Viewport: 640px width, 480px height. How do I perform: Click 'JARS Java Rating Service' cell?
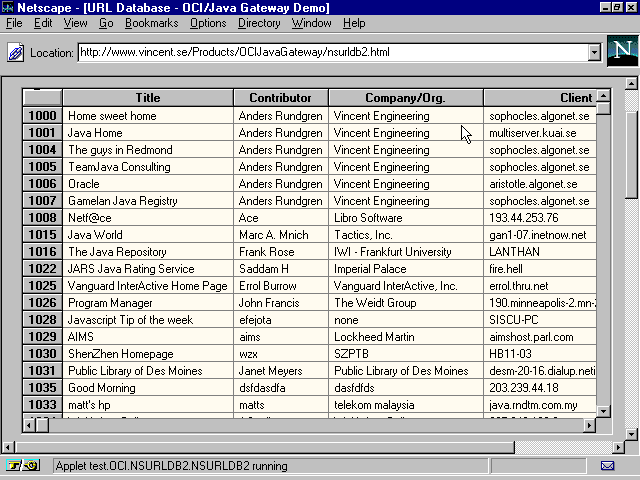(148, 269)
